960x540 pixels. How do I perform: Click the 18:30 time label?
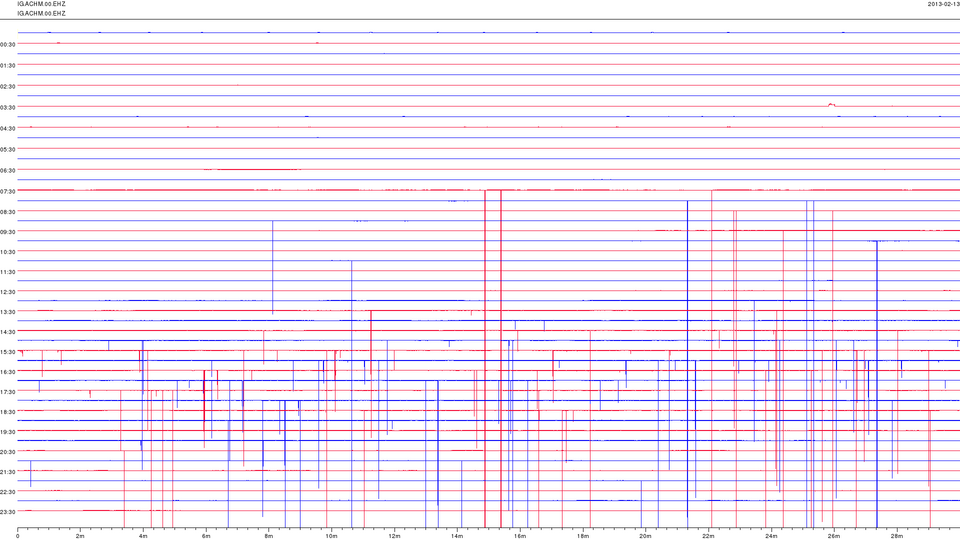tap(7, 412)
